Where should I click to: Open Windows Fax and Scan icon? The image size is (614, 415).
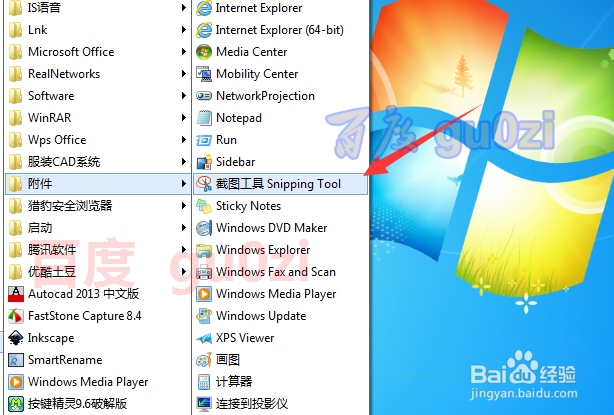point(204,272)
